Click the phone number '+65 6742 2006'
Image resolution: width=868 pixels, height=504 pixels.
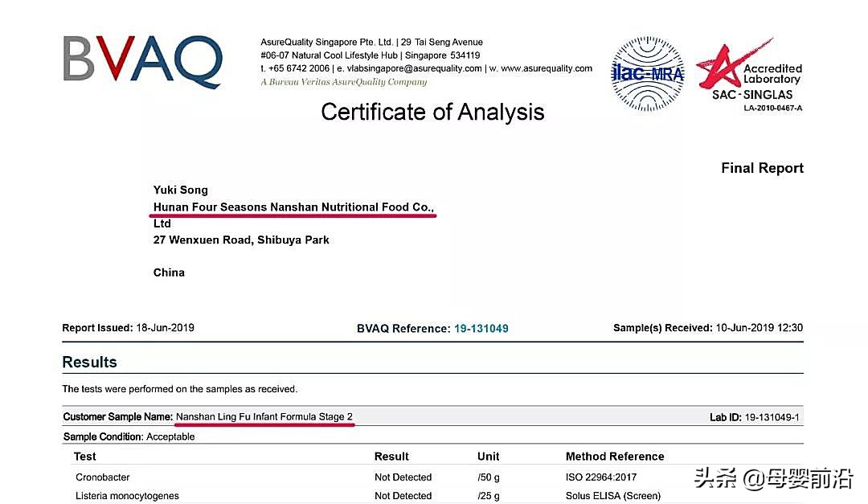tap(299, 68)
